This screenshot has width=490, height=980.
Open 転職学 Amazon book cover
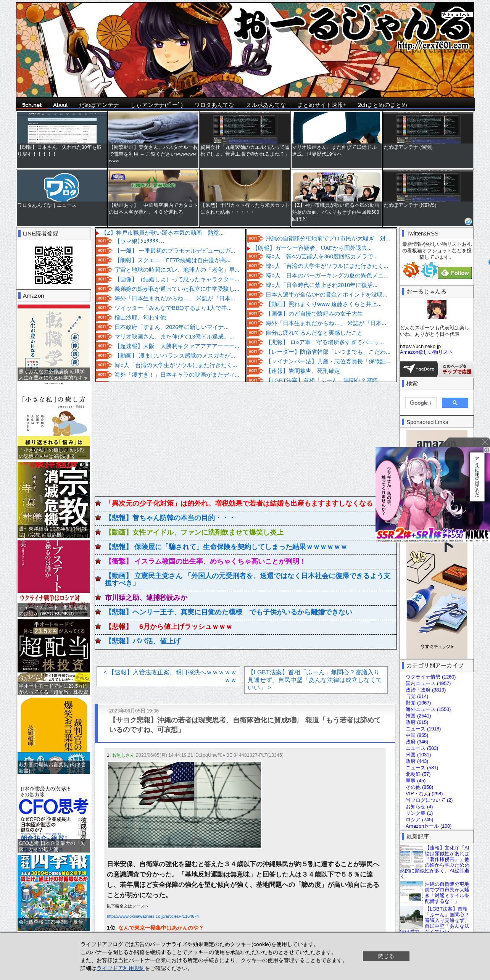pyautogui.click(x=54, y=342)
